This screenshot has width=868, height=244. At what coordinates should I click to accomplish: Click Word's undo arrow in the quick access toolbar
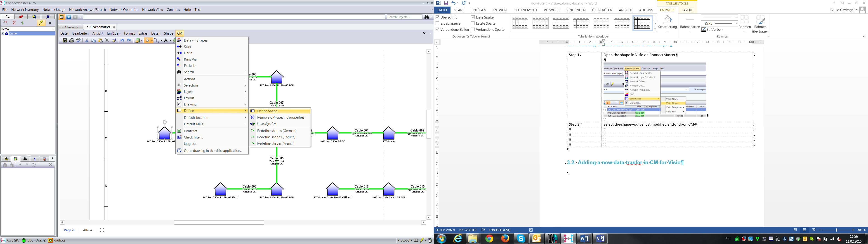click(x=453, y=3)
